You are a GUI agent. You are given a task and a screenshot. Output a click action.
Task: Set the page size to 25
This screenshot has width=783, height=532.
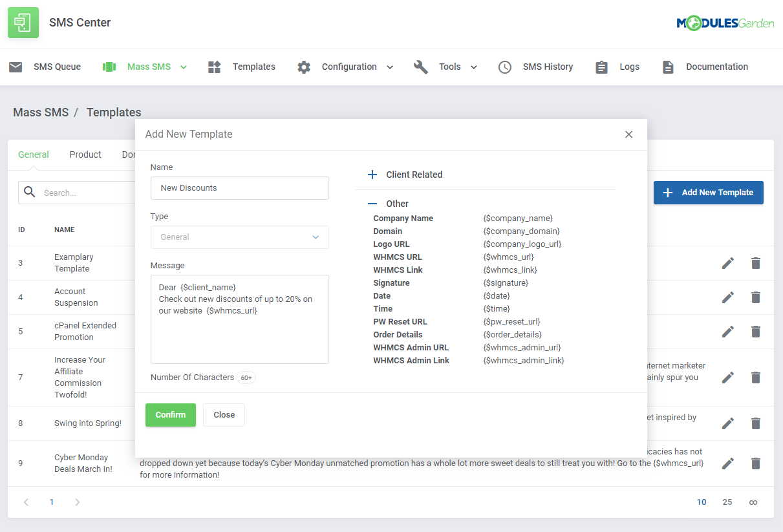tap(727, 502)
